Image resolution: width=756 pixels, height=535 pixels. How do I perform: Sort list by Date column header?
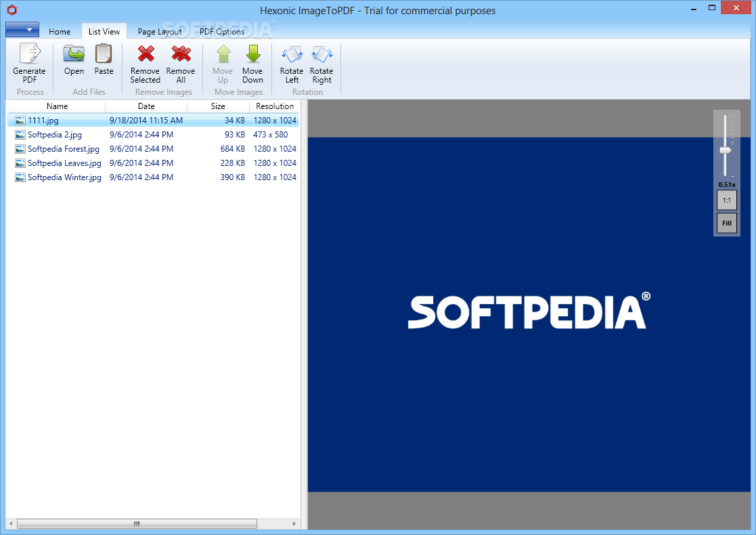(x=146, y=106)
